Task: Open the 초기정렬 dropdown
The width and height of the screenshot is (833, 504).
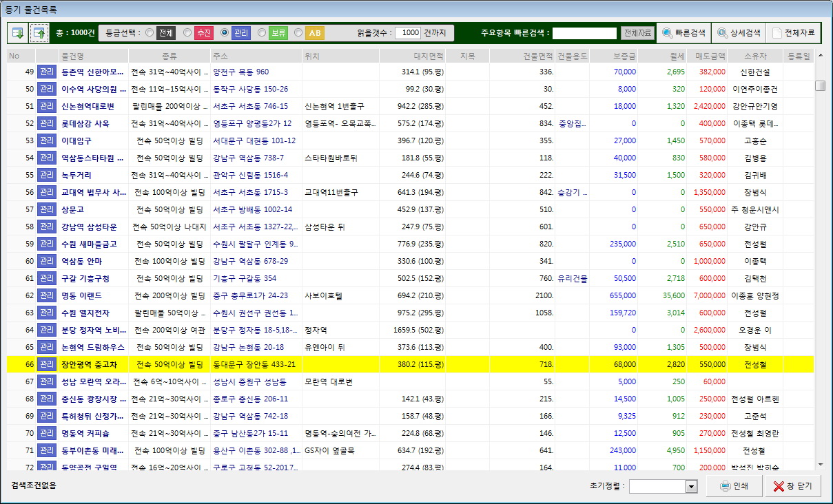Action: (691, 487)
